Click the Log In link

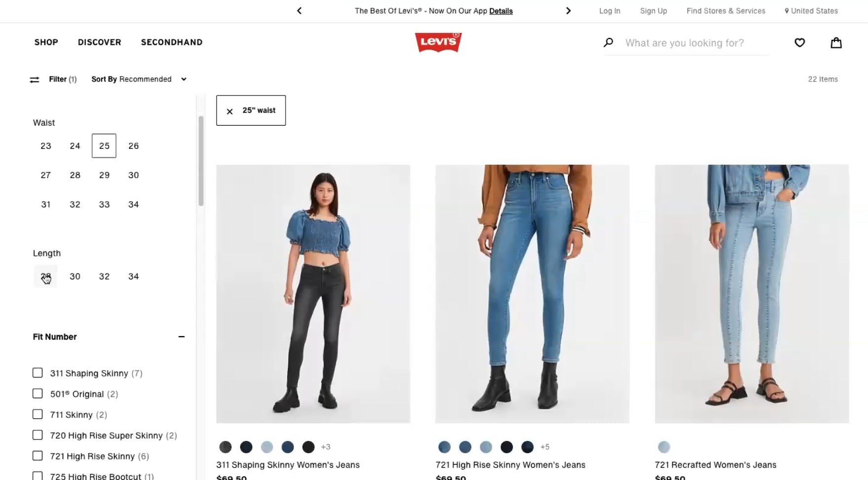610,11
